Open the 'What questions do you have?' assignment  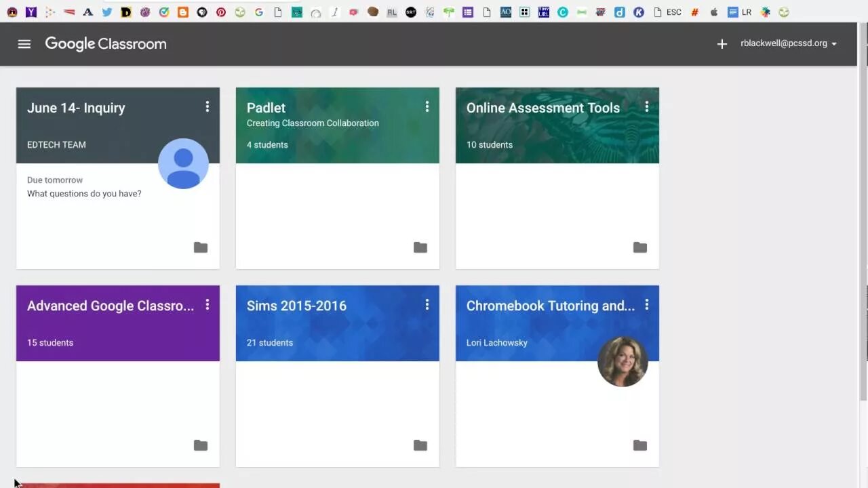pos(84,194)
